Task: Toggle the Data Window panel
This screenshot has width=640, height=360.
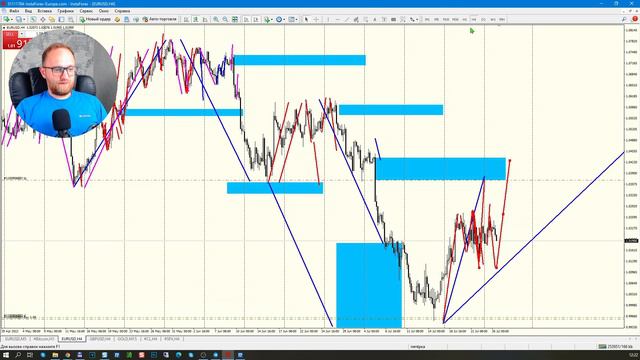Action: click(x=42, y=19)
